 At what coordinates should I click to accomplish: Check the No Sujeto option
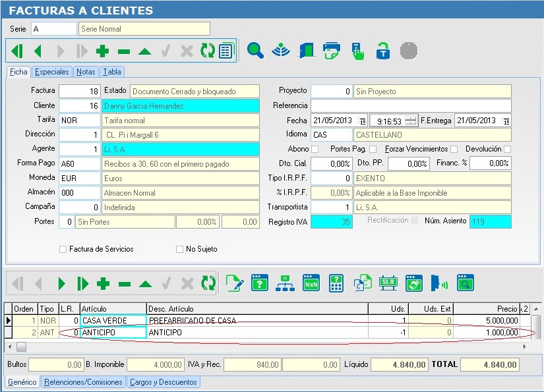(x=179, y=250)
